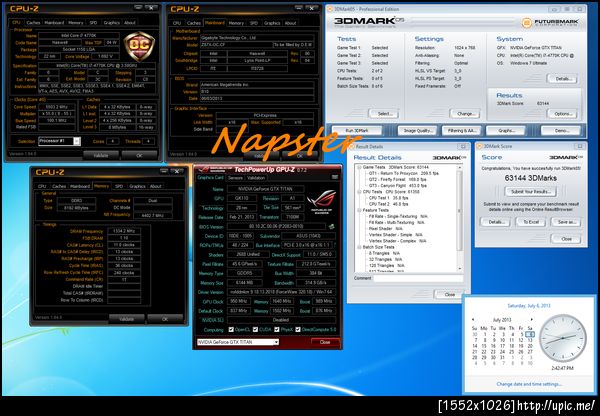Click Change under Settings in 3DMark05
This screenshot has height=416, width=600.
pos(465,114)
